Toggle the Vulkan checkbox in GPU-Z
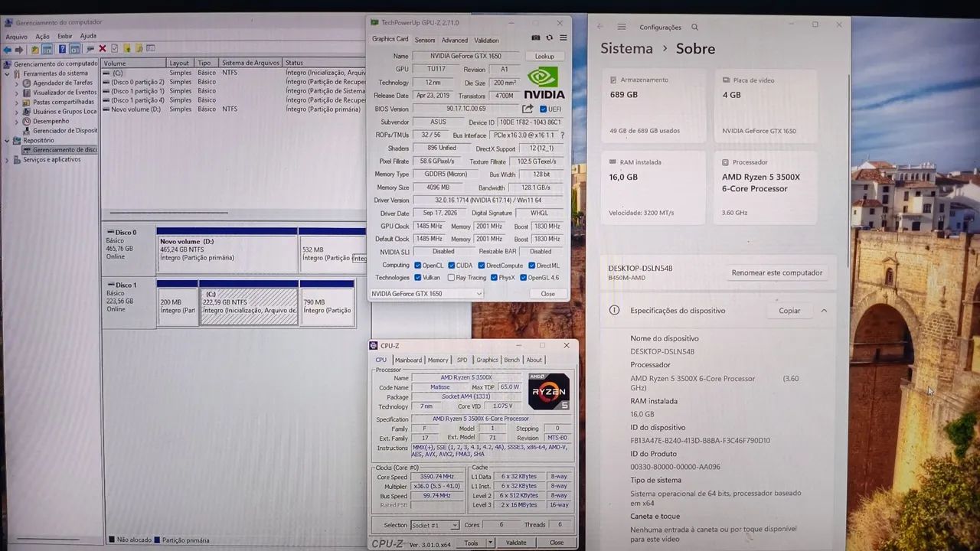 pos(417,277)
